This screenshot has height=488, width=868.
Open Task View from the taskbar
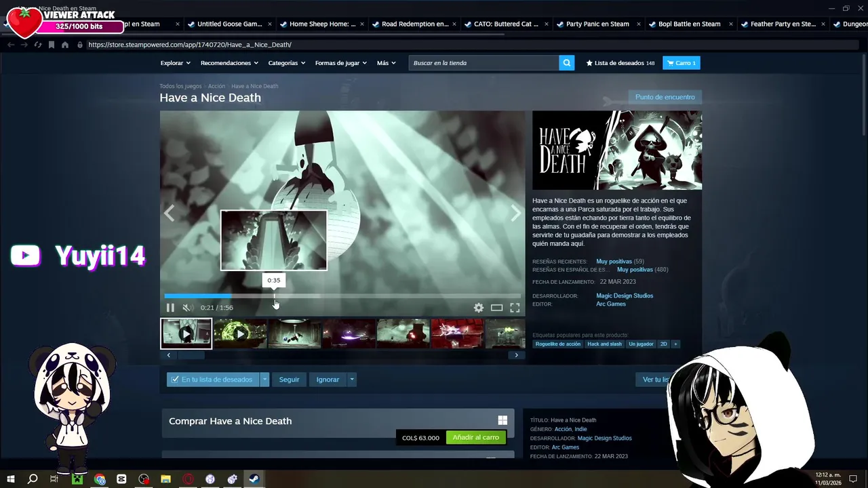(x=54, y=479)
